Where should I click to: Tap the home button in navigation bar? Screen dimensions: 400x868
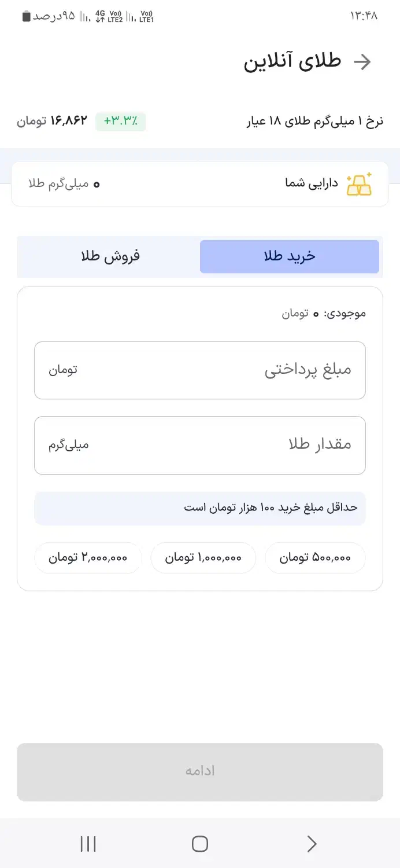pyautogui.click(x=199, y=844)
